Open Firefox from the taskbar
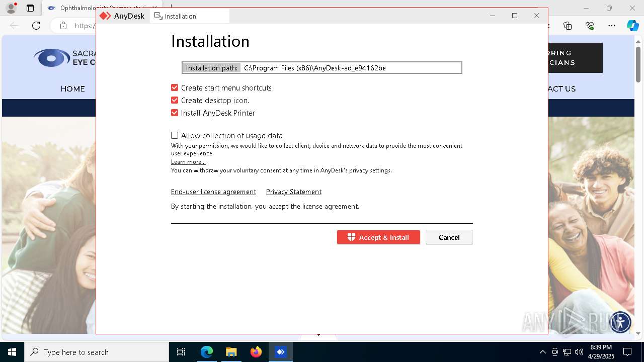Image resolution: width=644 pixels, height=362 pixels. pyautogui.click(x=256, y=352)
